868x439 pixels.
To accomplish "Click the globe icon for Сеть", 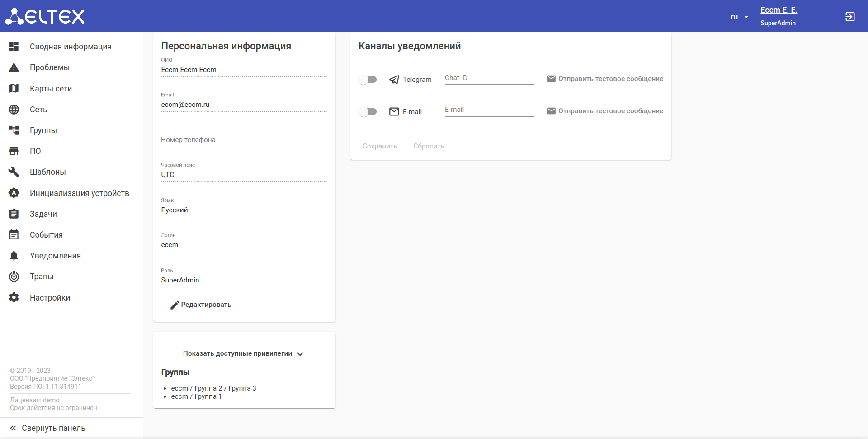I will [x=14, y=110].
